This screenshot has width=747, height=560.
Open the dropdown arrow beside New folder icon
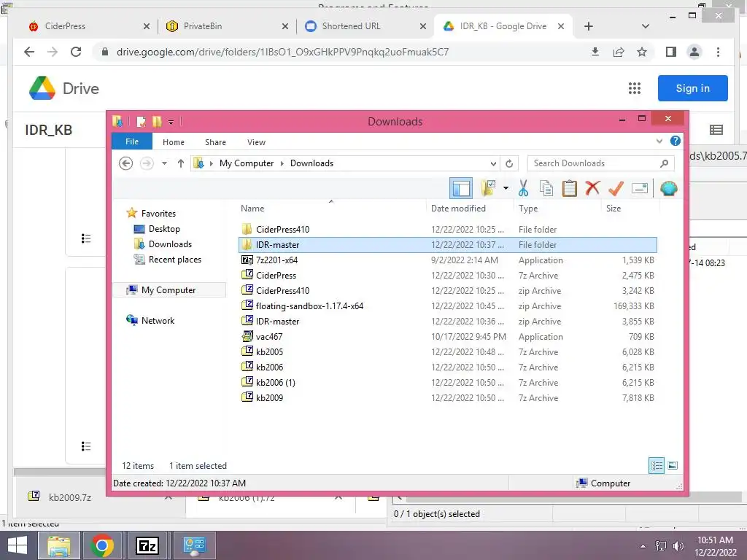pos(506,188)
